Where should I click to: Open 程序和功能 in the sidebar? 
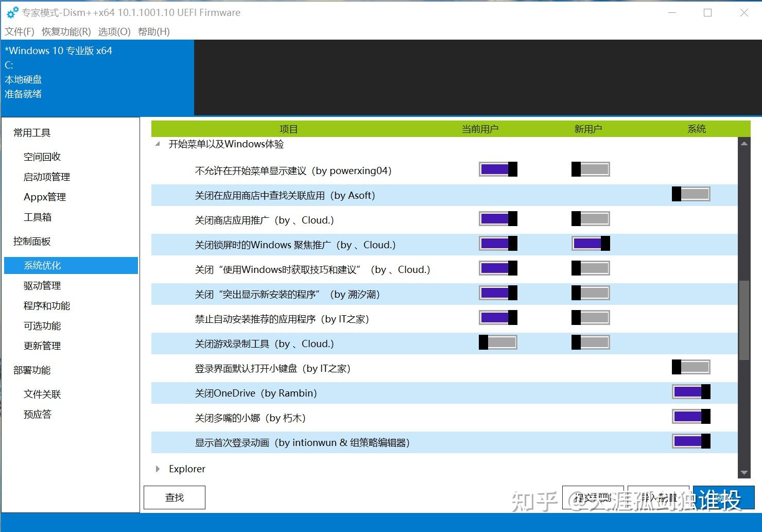47,305
